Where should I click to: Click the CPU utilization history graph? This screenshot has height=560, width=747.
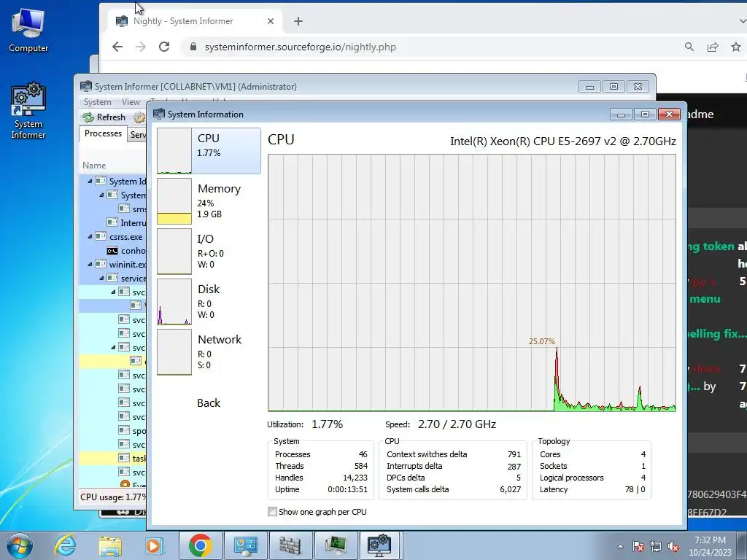point(472,282)
